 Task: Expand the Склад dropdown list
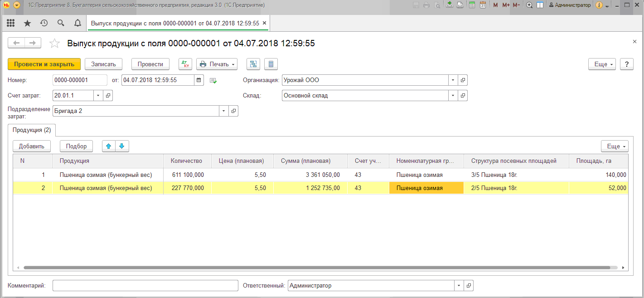453,96
